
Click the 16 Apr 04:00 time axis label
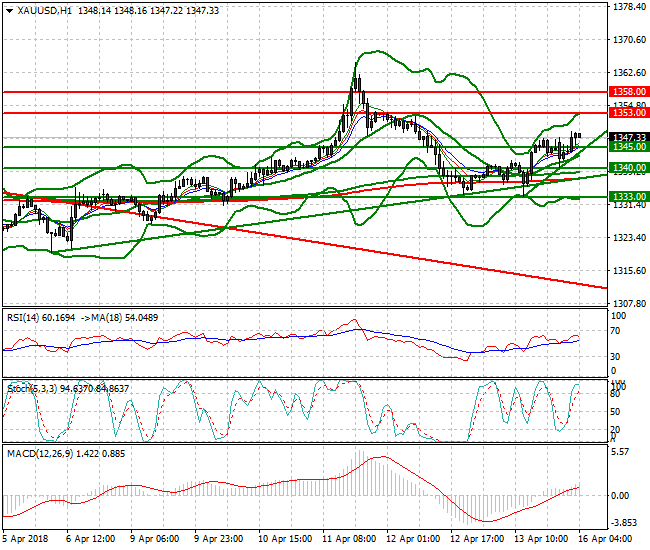(x=612, y=538)
